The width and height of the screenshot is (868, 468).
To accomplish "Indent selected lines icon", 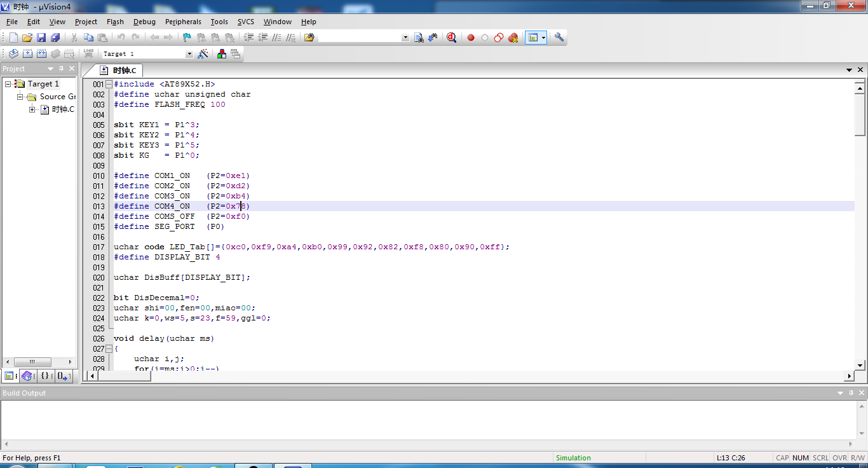I will 249,38.
